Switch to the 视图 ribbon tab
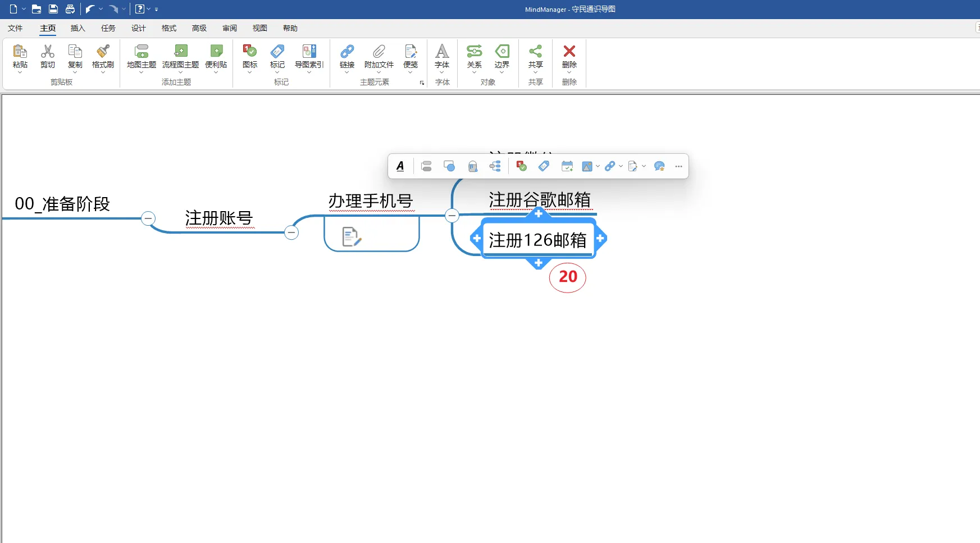The width and height of the screenshot is (980, 543). (x=259, y=28)
